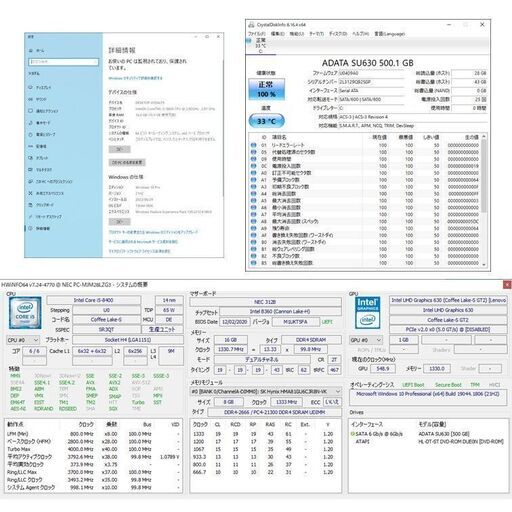Click the ADATA SU630 [500 GB] drive entry
The image size is (512, 512).
tap(444, 434)
